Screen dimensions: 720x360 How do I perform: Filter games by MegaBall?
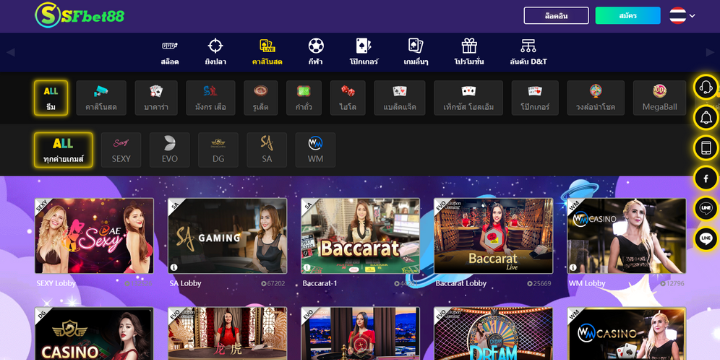pos(659,98)
